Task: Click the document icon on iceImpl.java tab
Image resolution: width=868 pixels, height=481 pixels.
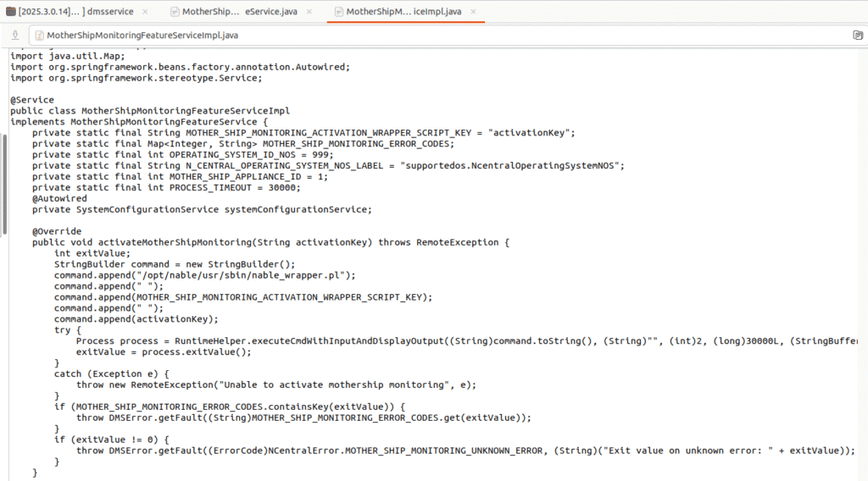Action: [339, 12]
